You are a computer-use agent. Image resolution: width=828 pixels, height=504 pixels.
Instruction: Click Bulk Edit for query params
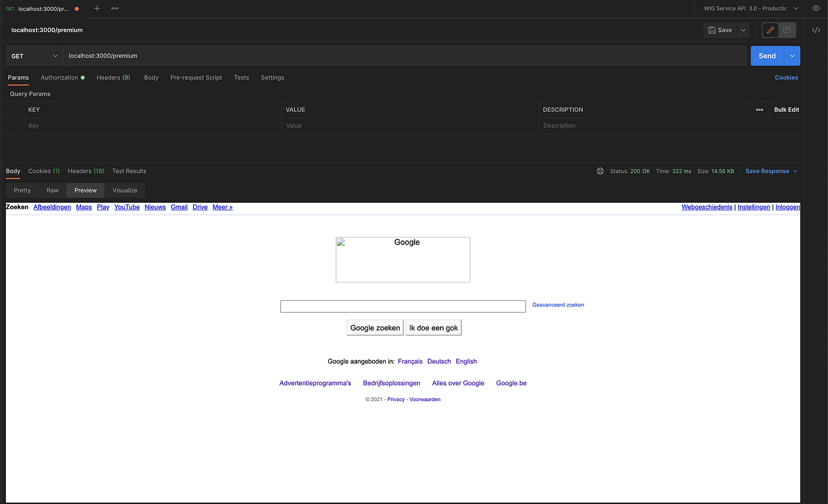(x=787, y=110)
